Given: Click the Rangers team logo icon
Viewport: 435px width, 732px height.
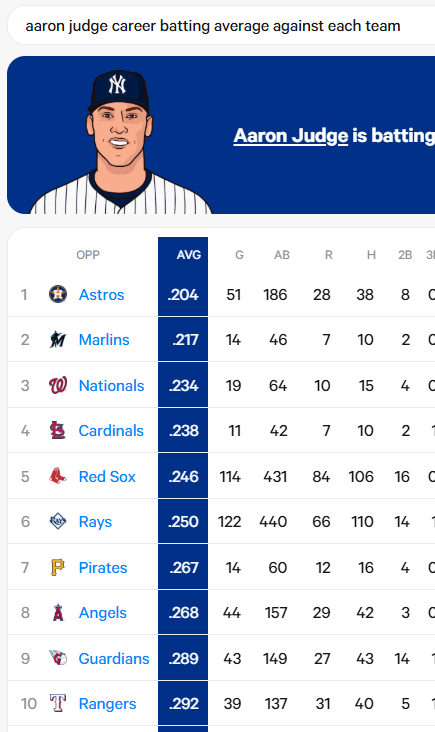Looking at the screenshot, I should pos(58,703).
